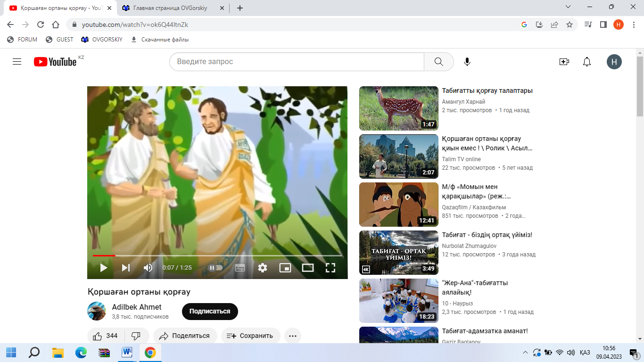Viewport: 644px width, 362px height.
Task: Open media controls in Chrome toolbar
Action: click(588, 25)
